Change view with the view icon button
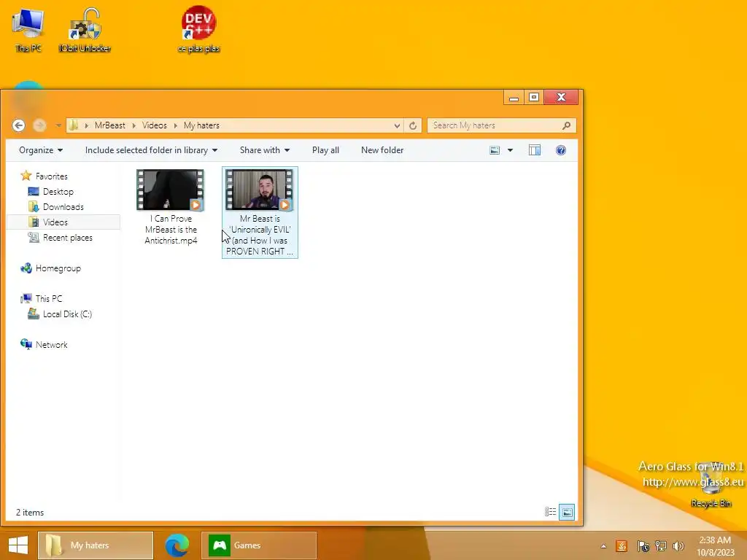This screenshot has width=747, height=560. point(495,150)
